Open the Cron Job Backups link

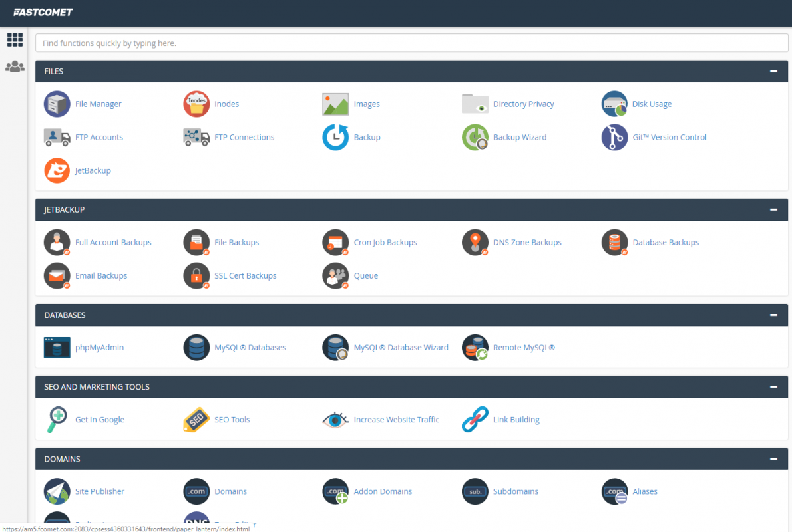[x=385, y=242]
